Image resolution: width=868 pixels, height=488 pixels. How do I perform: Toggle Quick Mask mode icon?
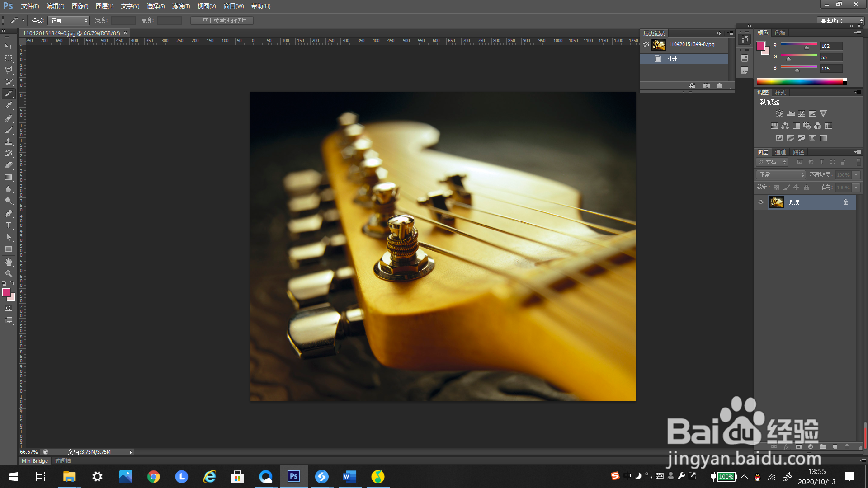[9, 308]
